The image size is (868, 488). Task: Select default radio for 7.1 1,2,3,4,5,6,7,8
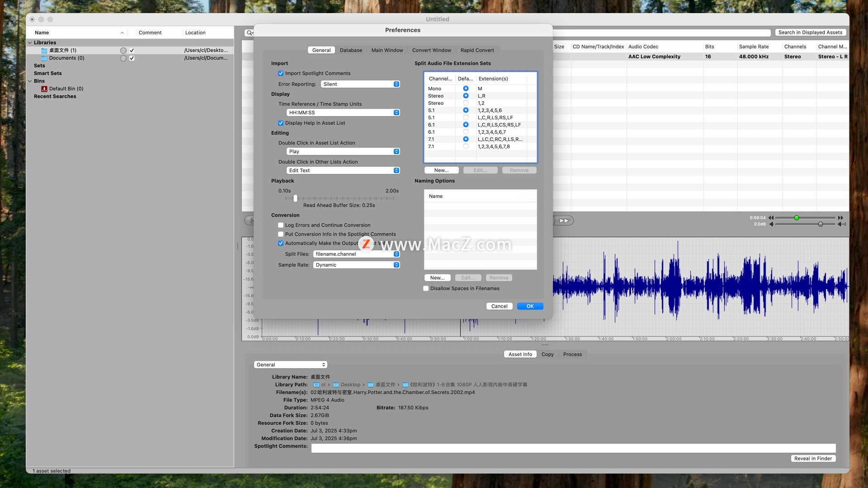466,147
